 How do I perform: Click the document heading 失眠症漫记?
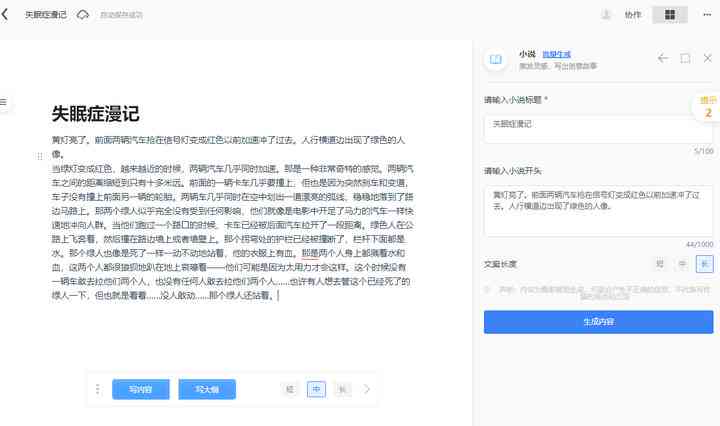point(96,113)
